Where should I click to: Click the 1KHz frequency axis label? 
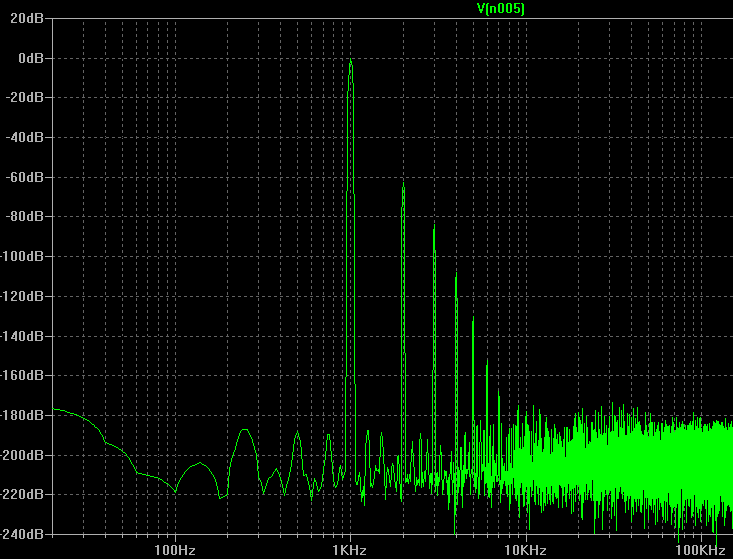point(349,550)
